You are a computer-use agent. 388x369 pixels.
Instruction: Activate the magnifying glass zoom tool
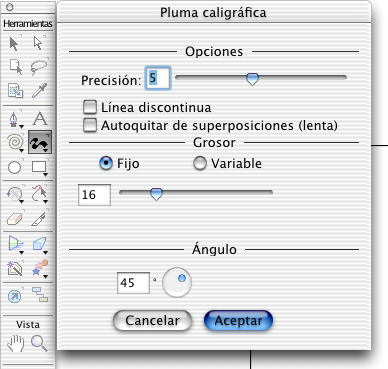click(x=39, y=343)
